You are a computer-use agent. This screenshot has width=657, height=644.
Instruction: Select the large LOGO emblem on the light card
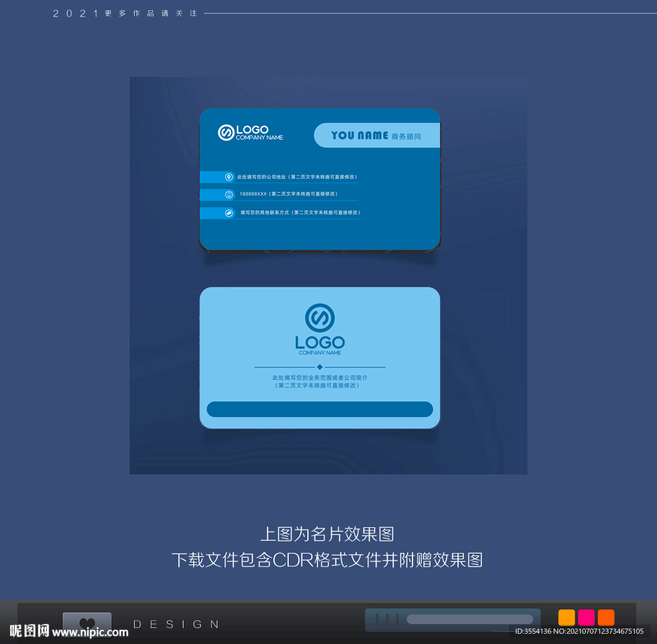319,317
